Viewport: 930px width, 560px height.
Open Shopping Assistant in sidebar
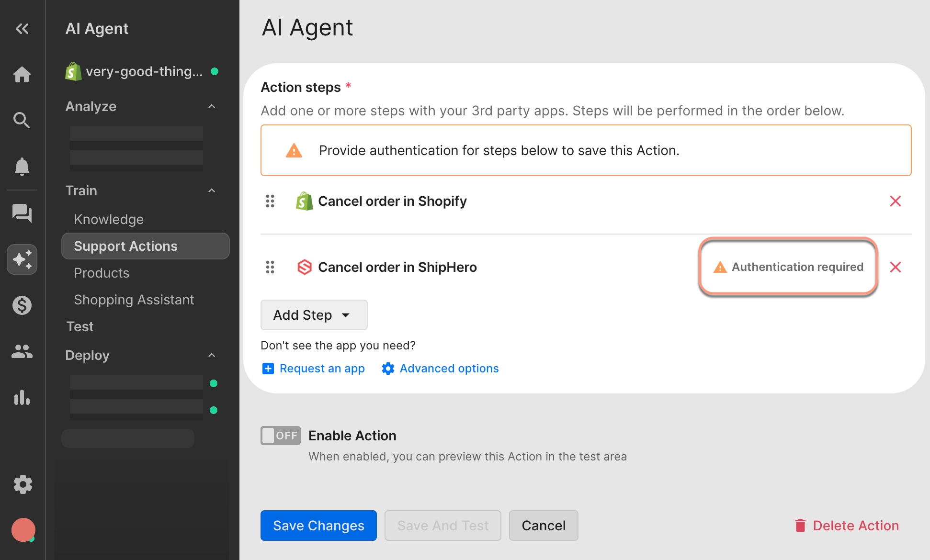134,300
